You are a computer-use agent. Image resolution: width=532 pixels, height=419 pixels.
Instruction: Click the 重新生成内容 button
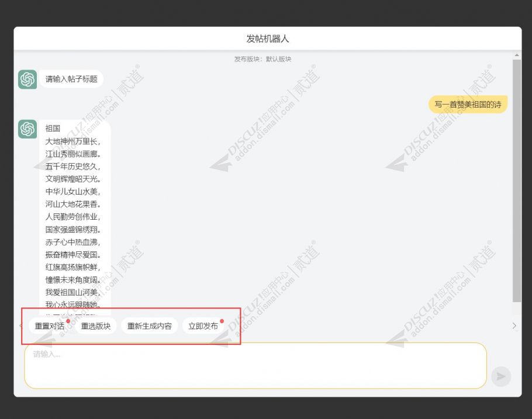[x=149, y=326]
